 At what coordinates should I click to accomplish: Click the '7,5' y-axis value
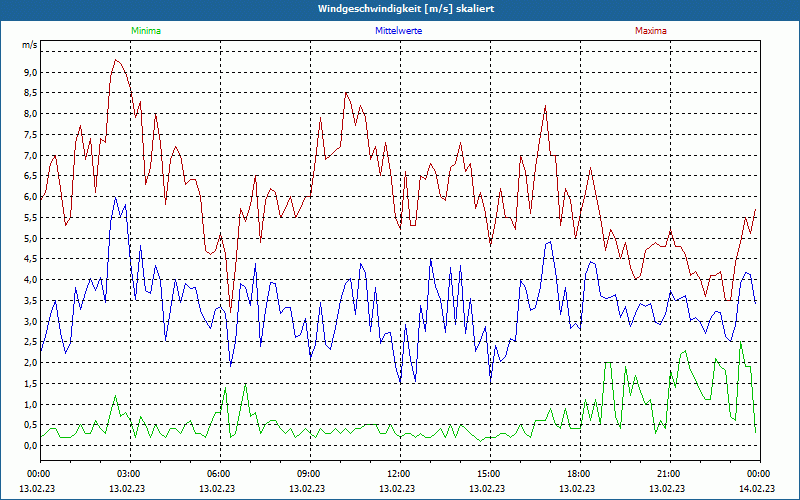[x=31, y=135]
